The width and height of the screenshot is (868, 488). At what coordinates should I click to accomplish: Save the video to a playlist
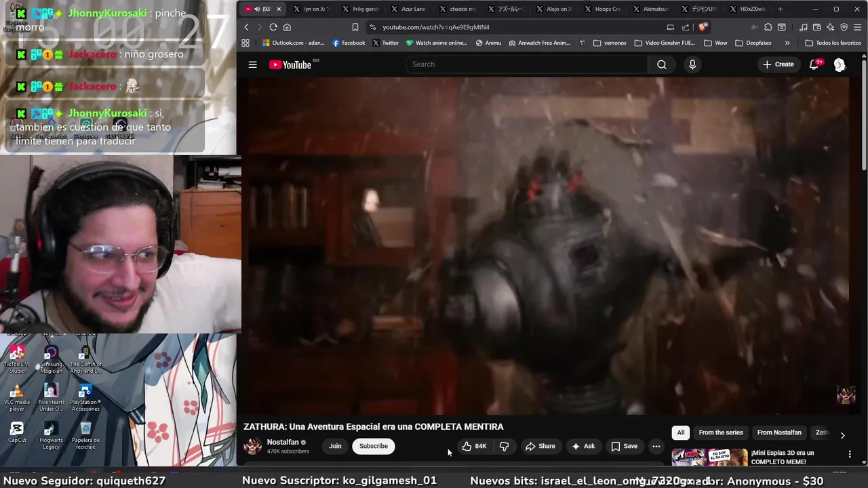pyautogui.click(x=624, y=446)
